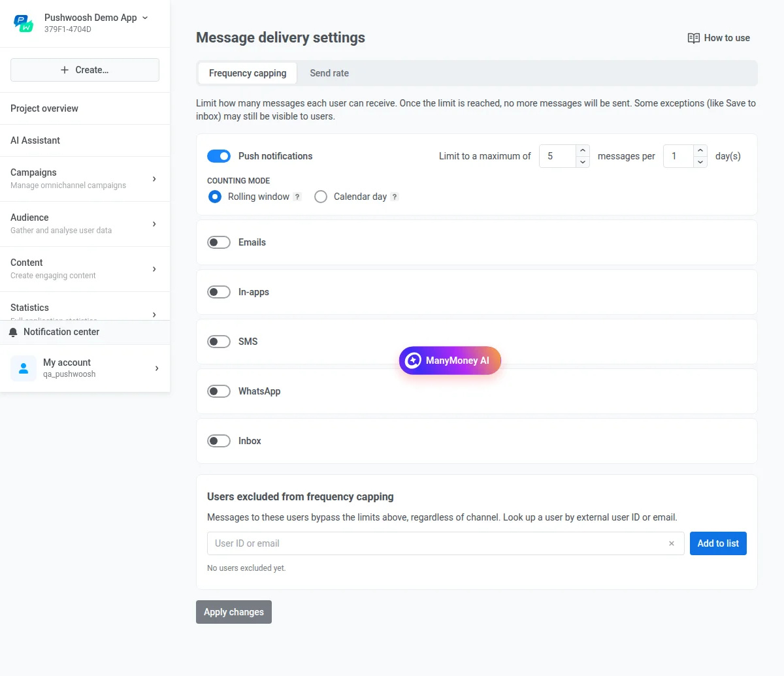784x676 pixels.
Task: Click the qa_pushwoosh username text
Action: pos(69,374)
